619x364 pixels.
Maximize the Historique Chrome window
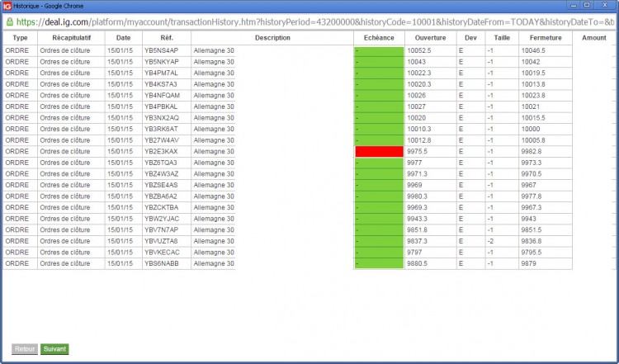[x=587, y=5]
